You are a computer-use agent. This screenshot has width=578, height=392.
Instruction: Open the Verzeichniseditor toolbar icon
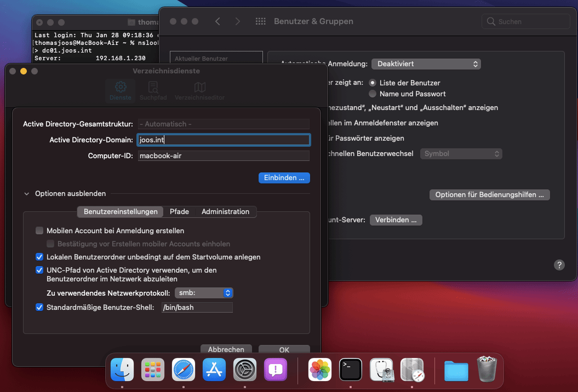click(199, 91)
